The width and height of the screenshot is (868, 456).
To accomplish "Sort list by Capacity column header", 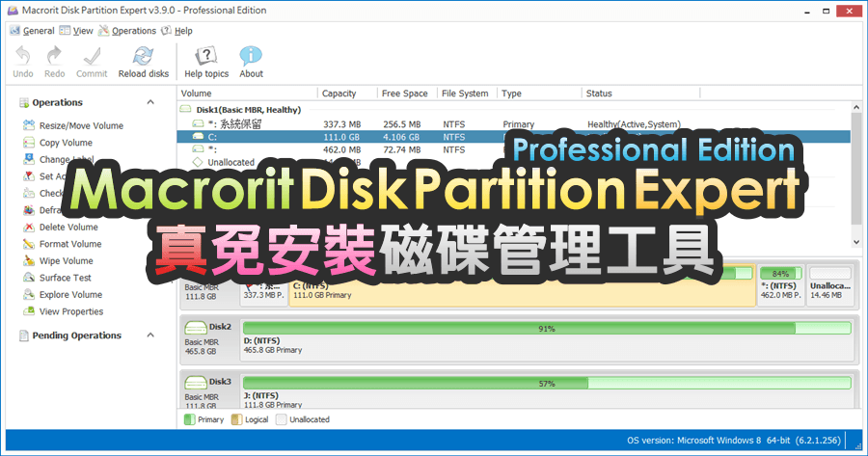I will pos(339,94).
